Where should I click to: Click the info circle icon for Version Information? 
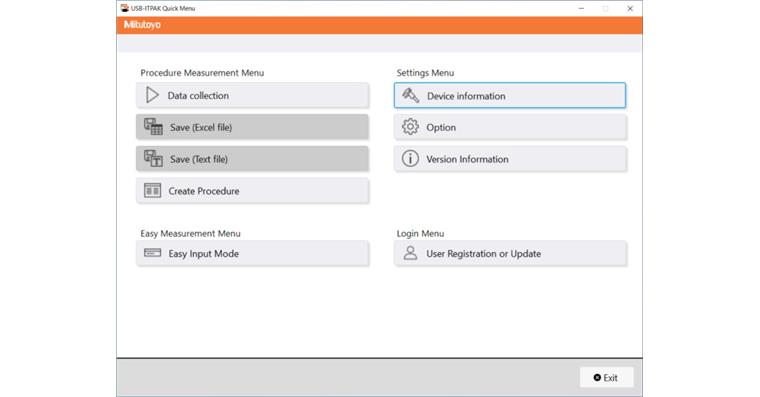tap(410, 159)
